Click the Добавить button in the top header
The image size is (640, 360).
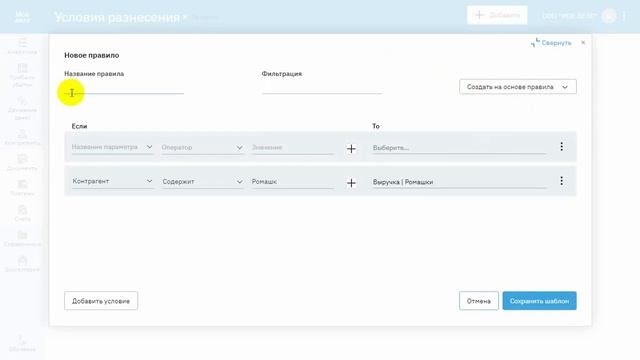pyautogui.click(x=497, y=16)
